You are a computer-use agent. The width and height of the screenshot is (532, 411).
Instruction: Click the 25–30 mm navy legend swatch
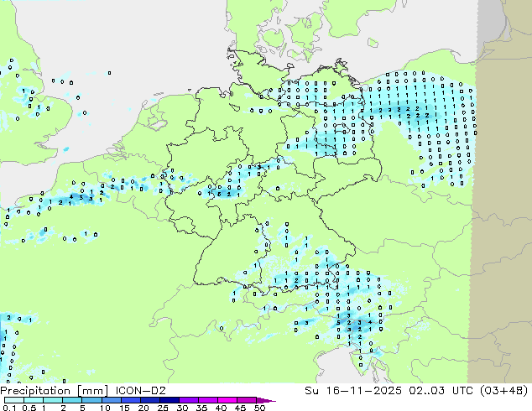pyautogui.click(x=169, y=400)
